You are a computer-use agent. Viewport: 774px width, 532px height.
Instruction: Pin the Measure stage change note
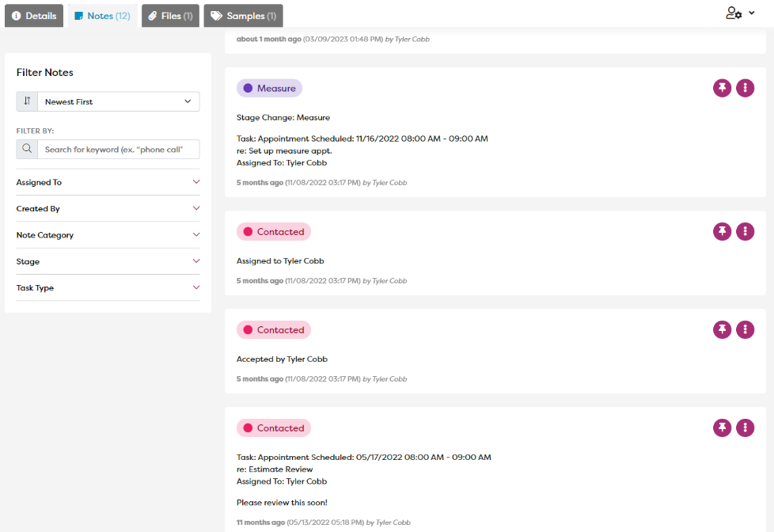coord(722,88)
